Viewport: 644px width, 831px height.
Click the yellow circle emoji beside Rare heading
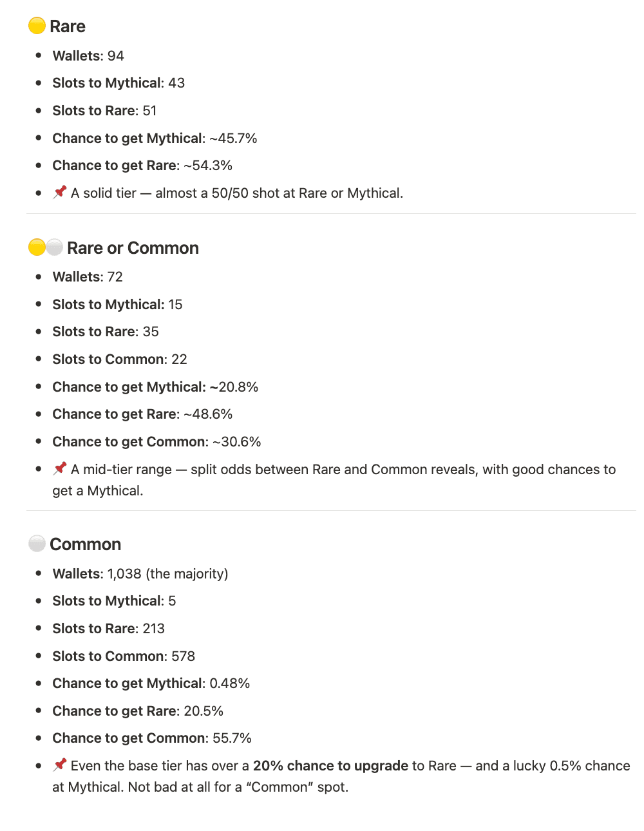tap(37, 26)
